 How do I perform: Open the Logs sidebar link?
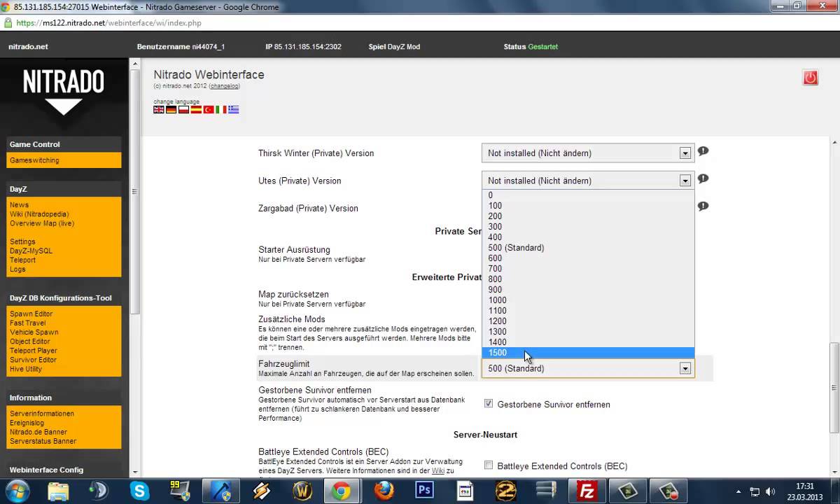tap(17, 269)
